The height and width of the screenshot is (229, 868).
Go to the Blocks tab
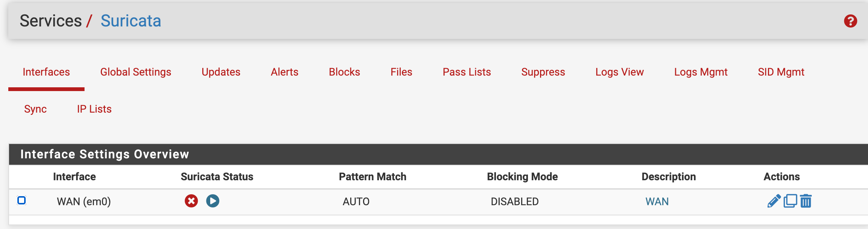[344, 72]
